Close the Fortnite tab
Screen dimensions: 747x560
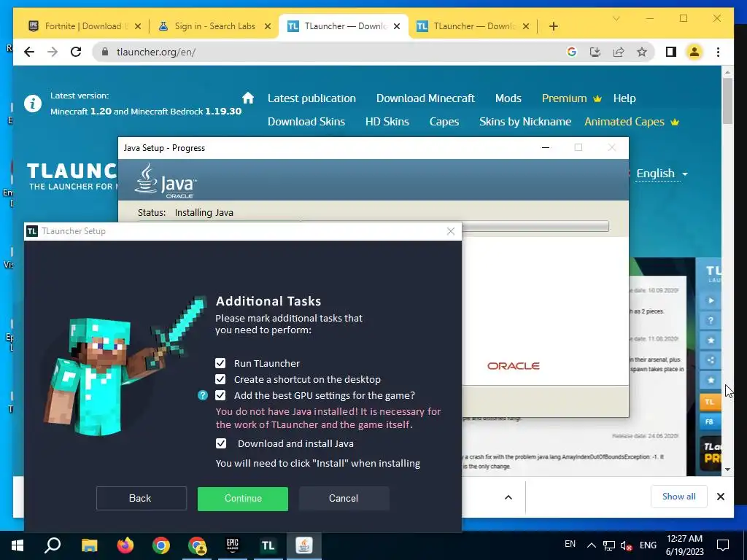point(138,27)
